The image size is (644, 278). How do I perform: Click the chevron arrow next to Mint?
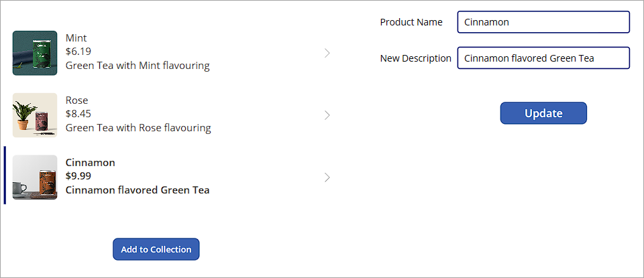(x=327, y=53)
